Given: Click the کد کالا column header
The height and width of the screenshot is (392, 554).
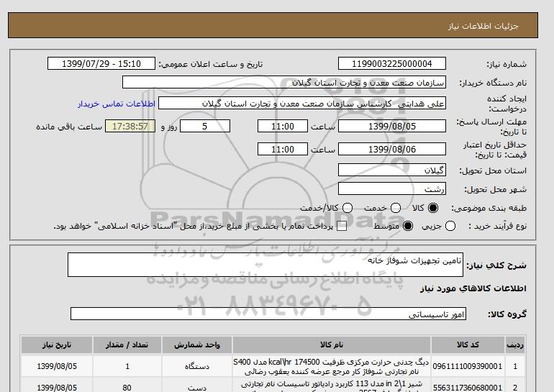Looking at the screenshot, I should [468, 345].
